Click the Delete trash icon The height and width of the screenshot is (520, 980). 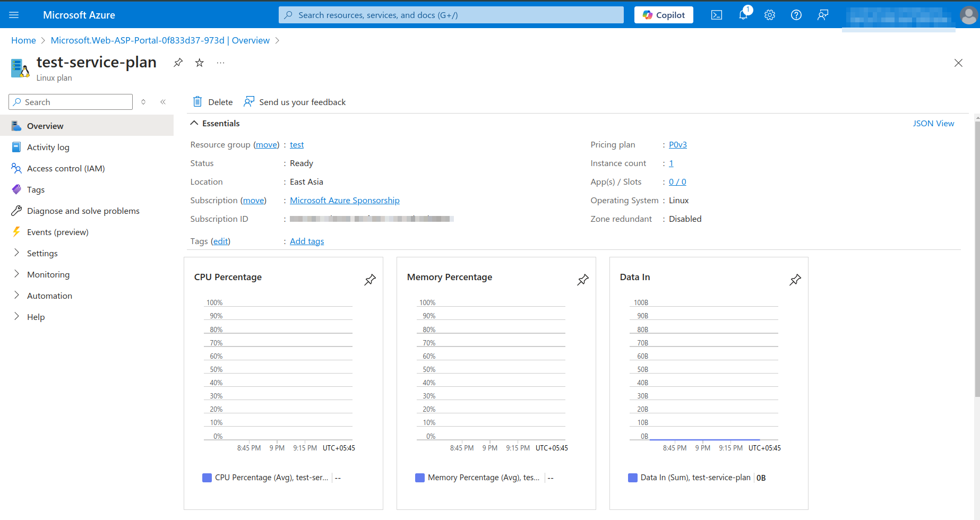coord(197,101)
